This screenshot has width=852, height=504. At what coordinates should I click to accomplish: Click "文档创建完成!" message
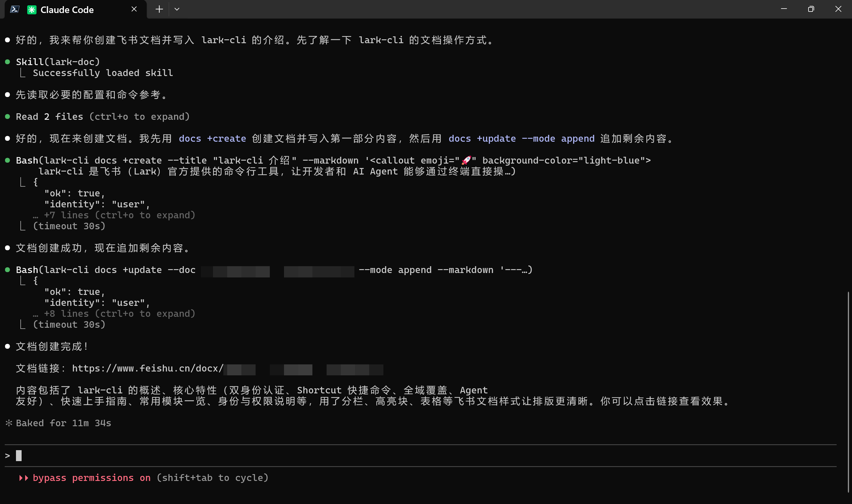point(52,346)
